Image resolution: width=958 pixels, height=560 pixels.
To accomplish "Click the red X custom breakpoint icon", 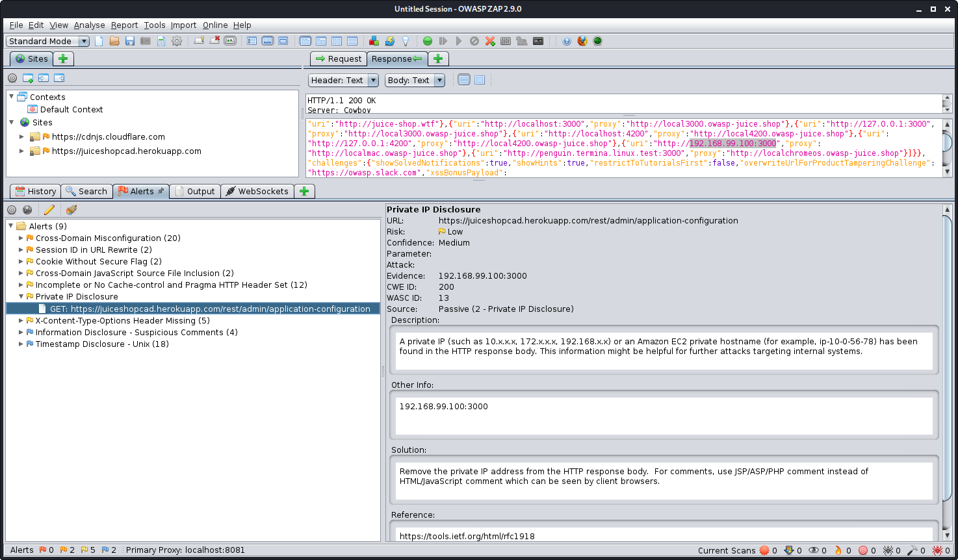I will click(x=490, y=41).
